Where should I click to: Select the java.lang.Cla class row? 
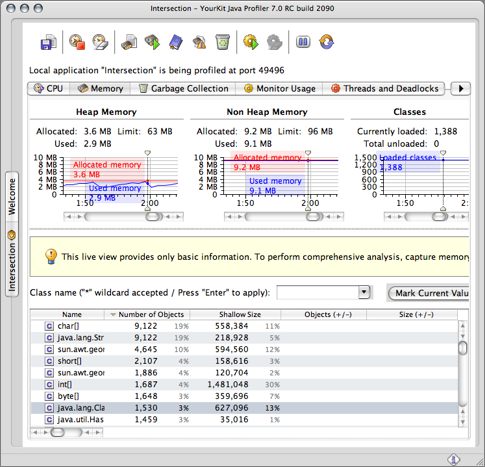244,408
